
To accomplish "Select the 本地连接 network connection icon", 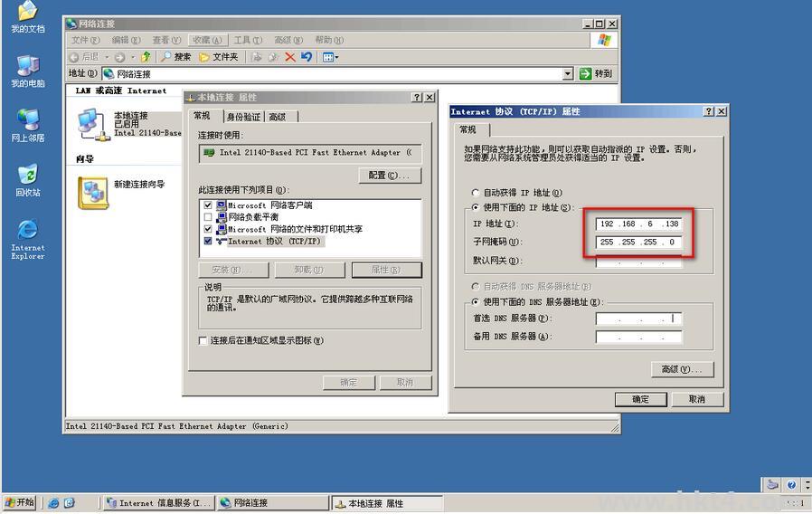I will coord(93,124).
